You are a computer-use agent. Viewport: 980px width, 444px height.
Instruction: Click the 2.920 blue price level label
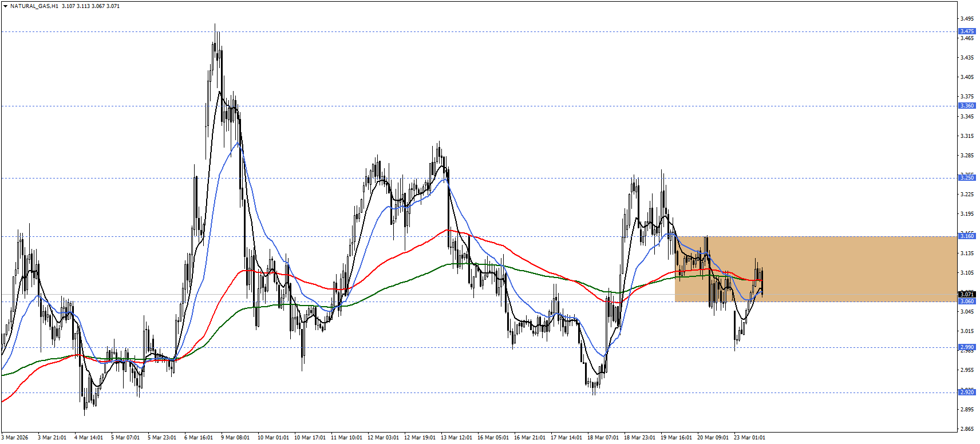(967, 393)
